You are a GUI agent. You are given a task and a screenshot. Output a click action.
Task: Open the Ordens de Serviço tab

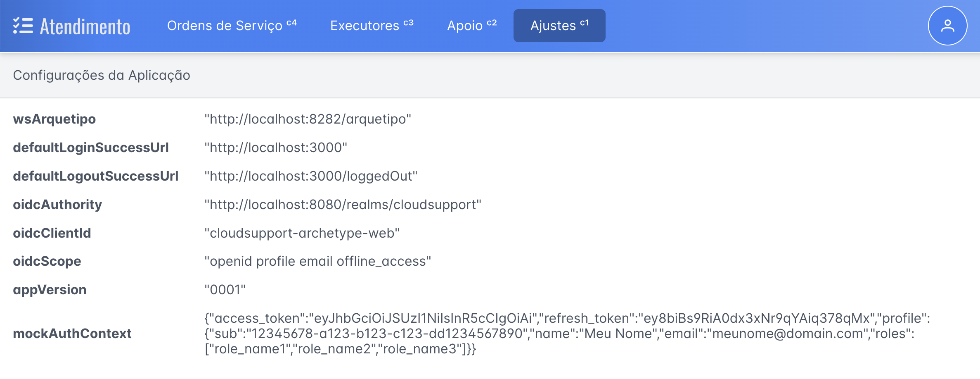click(x=232, y=26)
